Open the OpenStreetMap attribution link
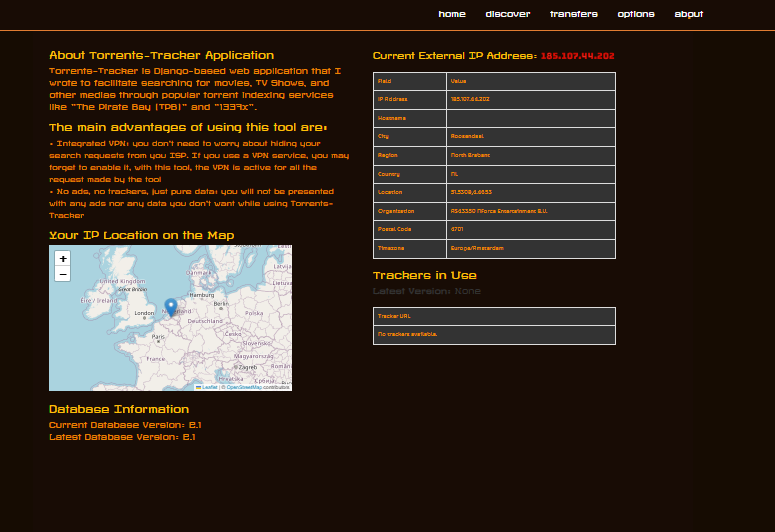775x532 pixels. (243, 387)
